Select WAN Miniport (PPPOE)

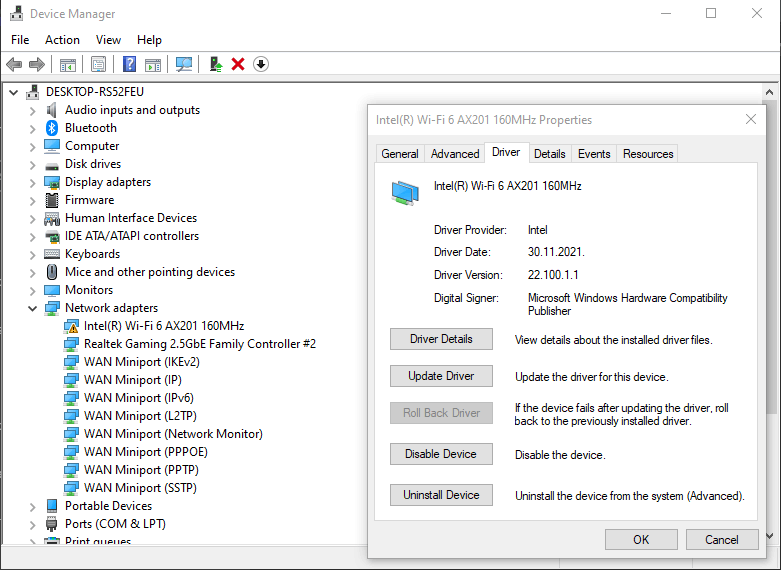(146, 452)
